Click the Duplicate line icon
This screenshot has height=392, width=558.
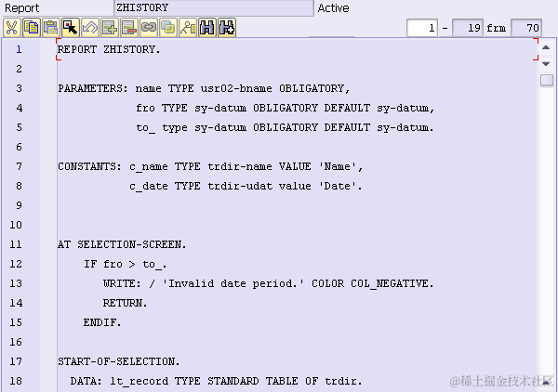(168, 28)
